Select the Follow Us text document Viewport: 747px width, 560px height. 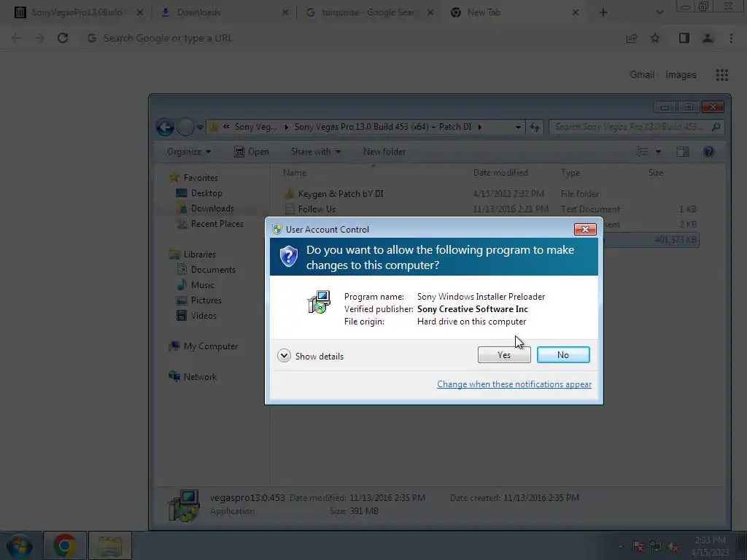(317, 209)
